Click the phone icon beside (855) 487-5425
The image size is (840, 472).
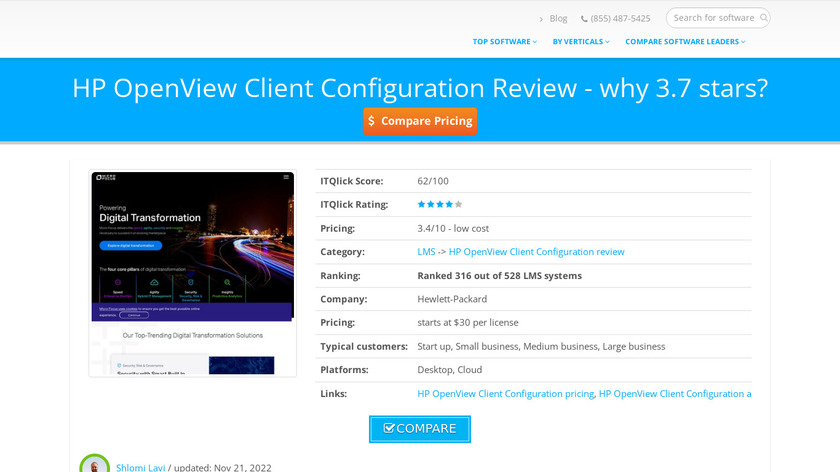(584, 19)
